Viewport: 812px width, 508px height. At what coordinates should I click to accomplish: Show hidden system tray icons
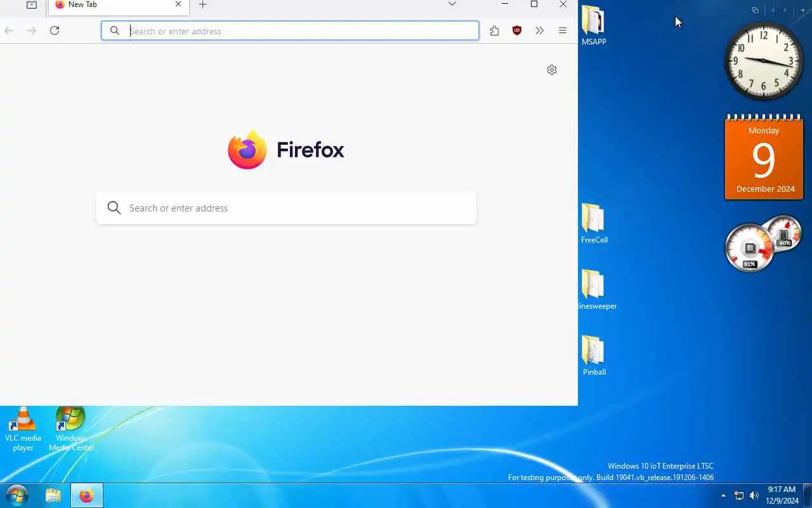click(x=723, y=495)
